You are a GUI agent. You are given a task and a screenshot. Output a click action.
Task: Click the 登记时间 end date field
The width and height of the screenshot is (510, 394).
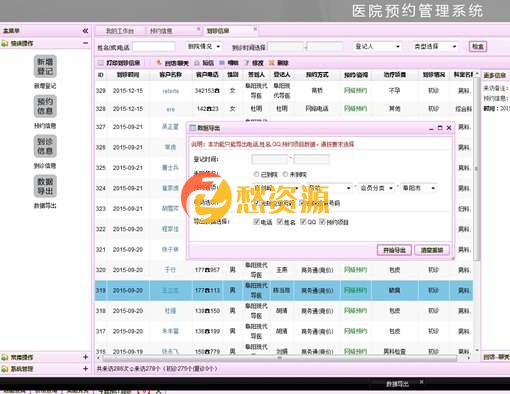(x=311, y=159)
